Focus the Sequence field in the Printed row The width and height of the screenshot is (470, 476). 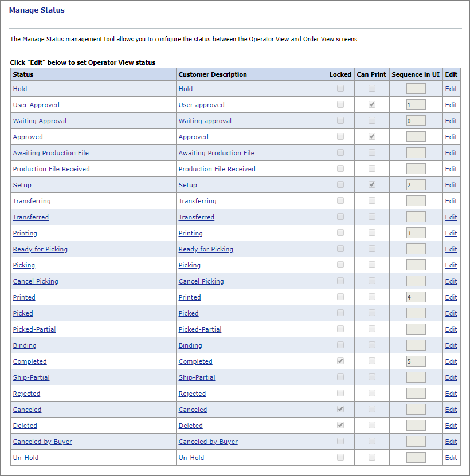coord(416,297)
